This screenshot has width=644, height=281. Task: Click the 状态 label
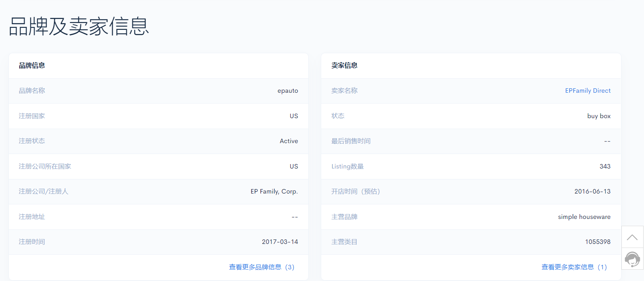pos(338,116)
